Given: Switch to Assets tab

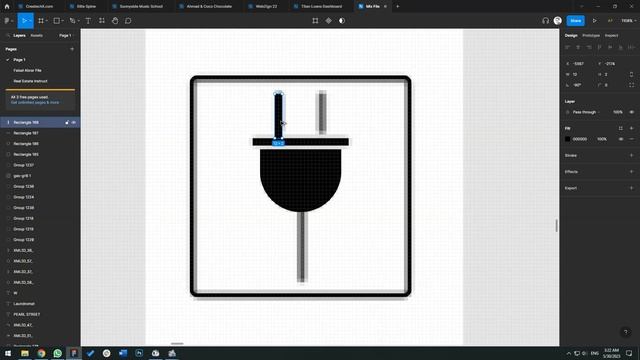Looking at the screenshot, I should tap(36, 36).
